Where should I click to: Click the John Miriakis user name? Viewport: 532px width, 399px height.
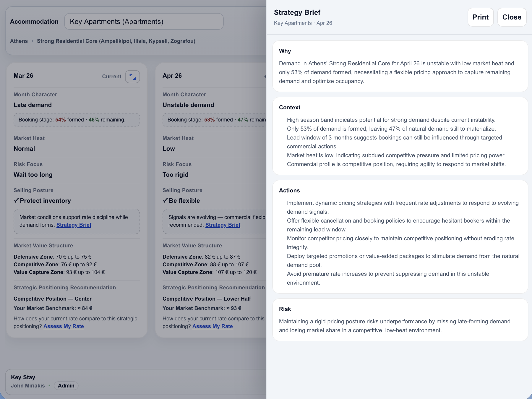28,386
